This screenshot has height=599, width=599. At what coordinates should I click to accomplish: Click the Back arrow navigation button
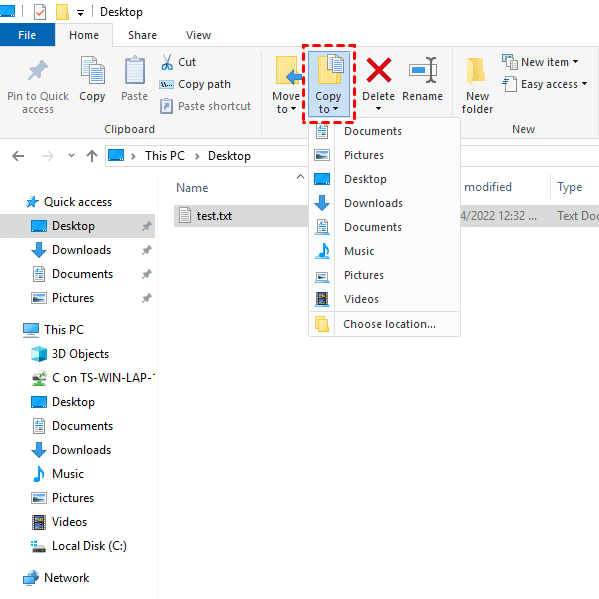pyautogui.click(x=18, y=156)
